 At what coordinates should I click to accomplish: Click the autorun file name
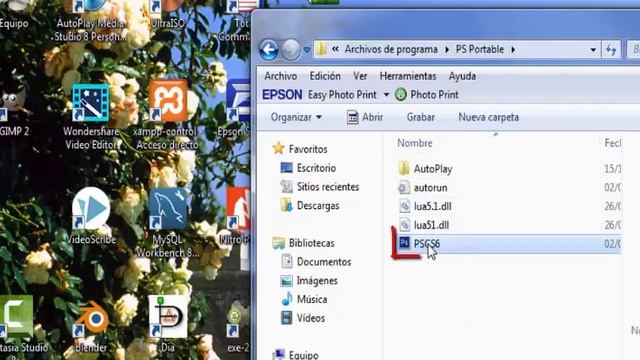click(x=430, y=187)
